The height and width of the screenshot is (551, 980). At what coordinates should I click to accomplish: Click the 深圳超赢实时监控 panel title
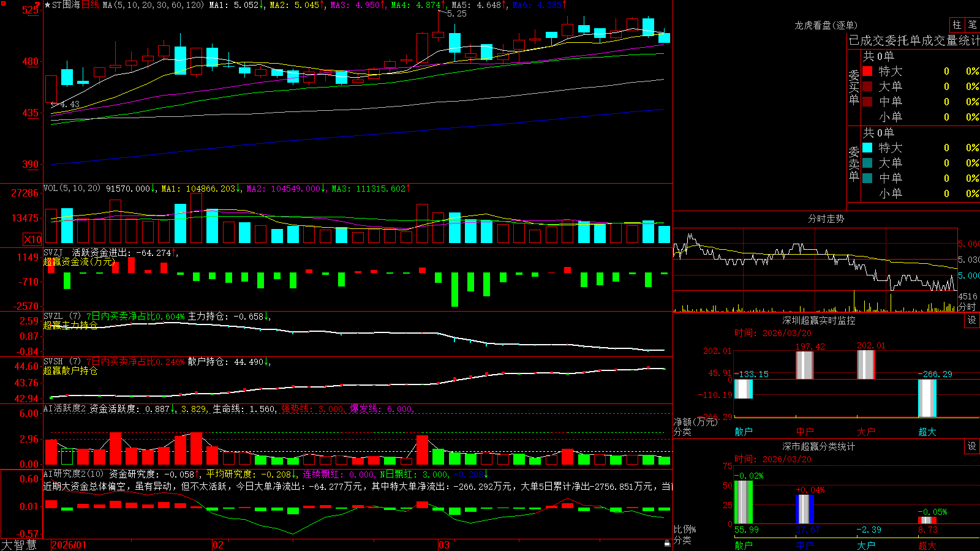[818, 320]
